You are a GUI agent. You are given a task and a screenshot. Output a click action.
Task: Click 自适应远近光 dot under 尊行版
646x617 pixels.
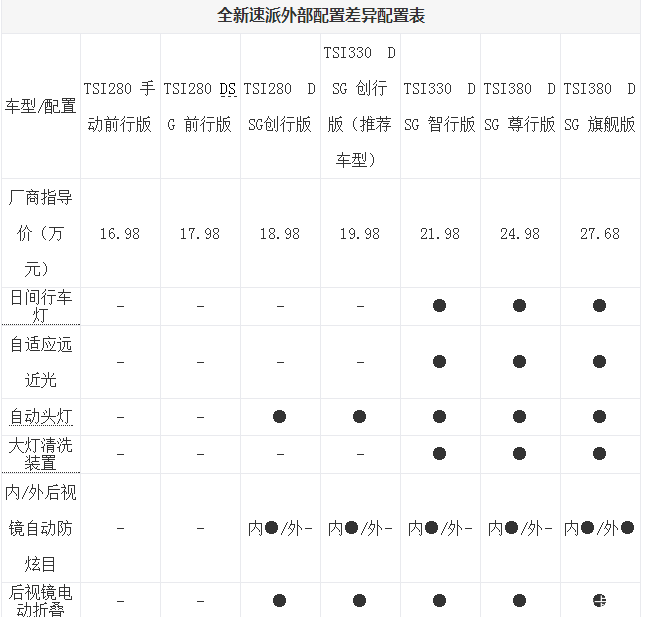(x=520, y=362)
